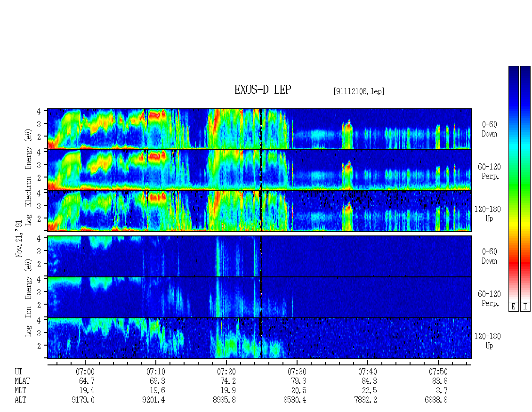Open the ion 60-120 Perp. spectrogram panel
Screen dimensions: 532x412
[x=259, y=297]
